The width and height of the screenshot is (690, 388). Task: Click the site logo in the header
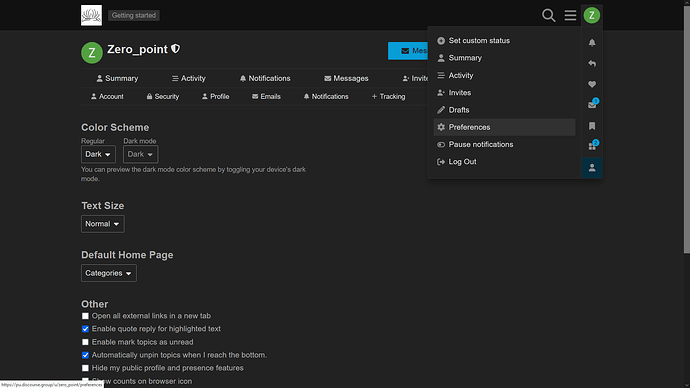[92, 15]
